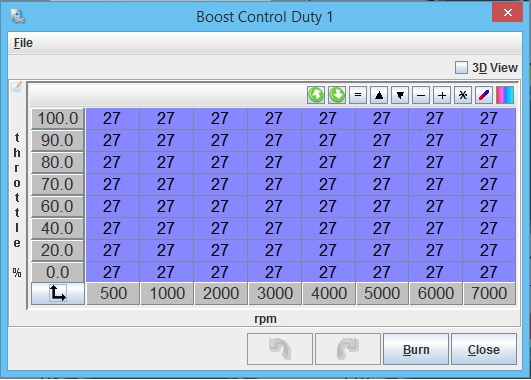The image size is (531, 380).
Task: Click the plus add-value icon
Action: point(442,95)
